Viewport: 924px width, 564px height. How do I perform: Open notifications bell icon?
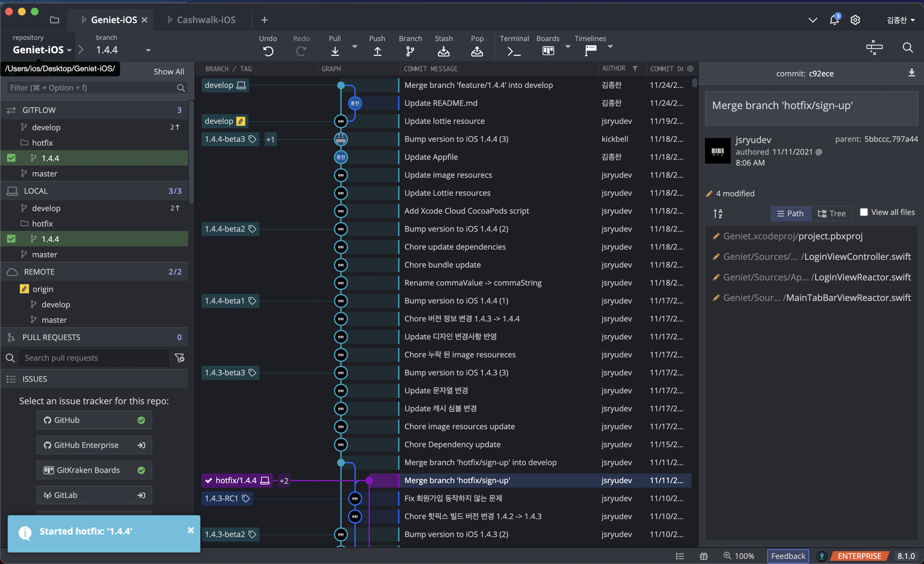click(834, 20)
